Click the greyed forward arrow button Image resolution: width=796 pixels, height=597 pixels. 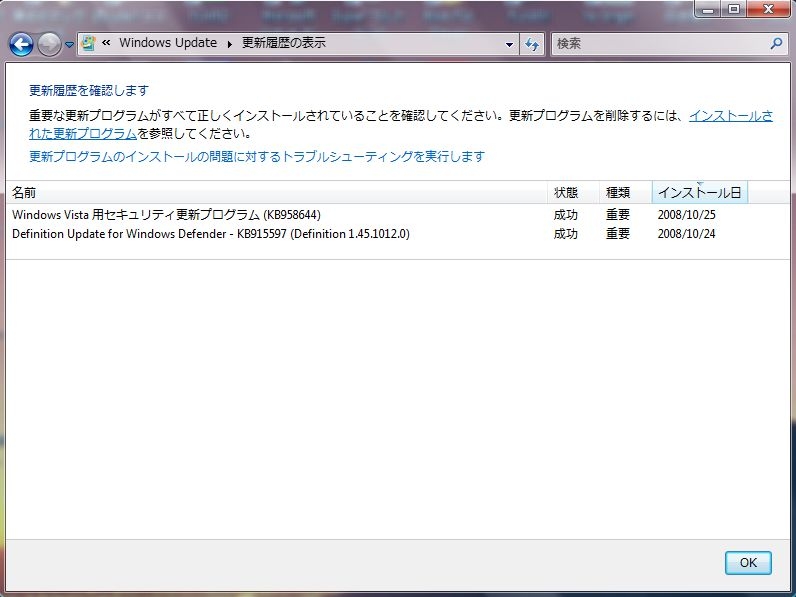pos(49,44)
